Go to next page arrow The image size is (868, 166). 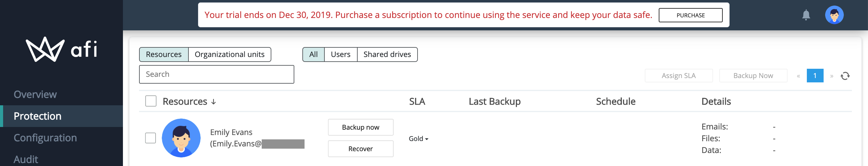click(831, 76)
